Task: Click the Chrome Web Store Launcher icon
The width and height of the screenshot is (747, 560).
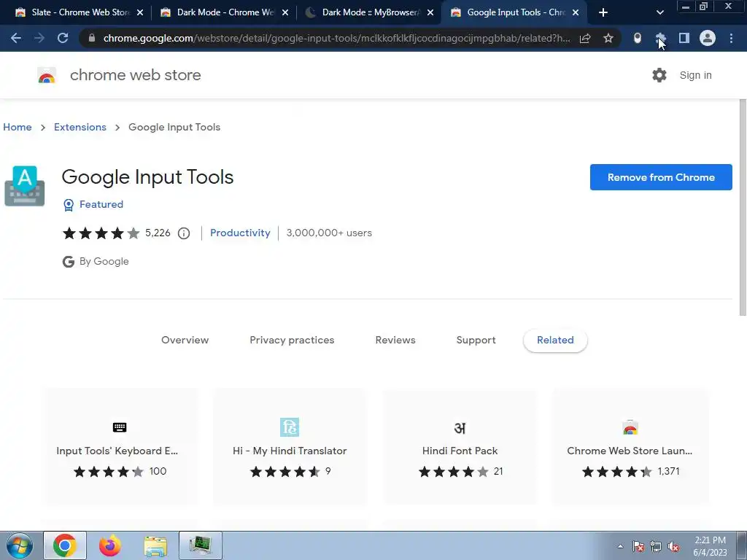Action: click(x=630, y=427)
